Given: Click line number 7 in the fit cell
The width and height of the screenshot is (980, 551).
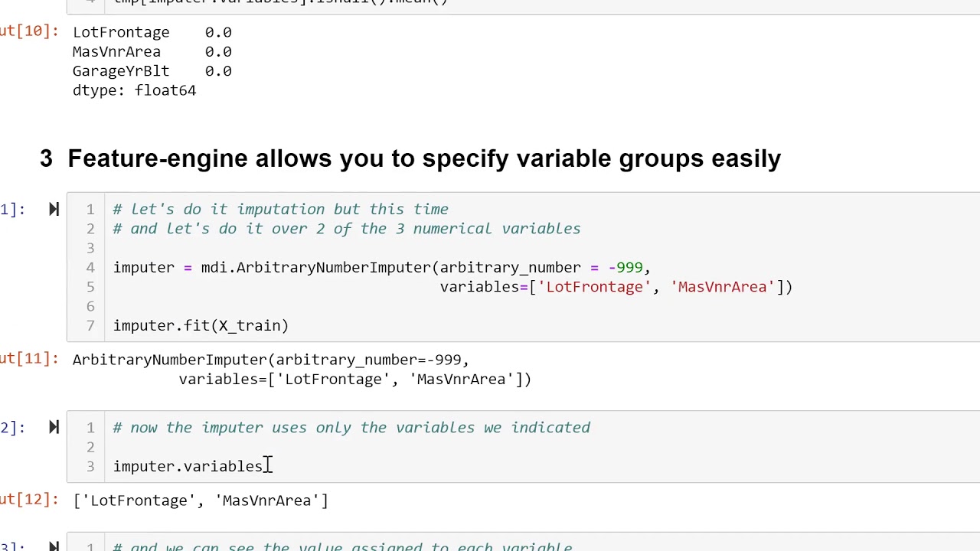Looking at the screenshot, I should pos(90,325).
